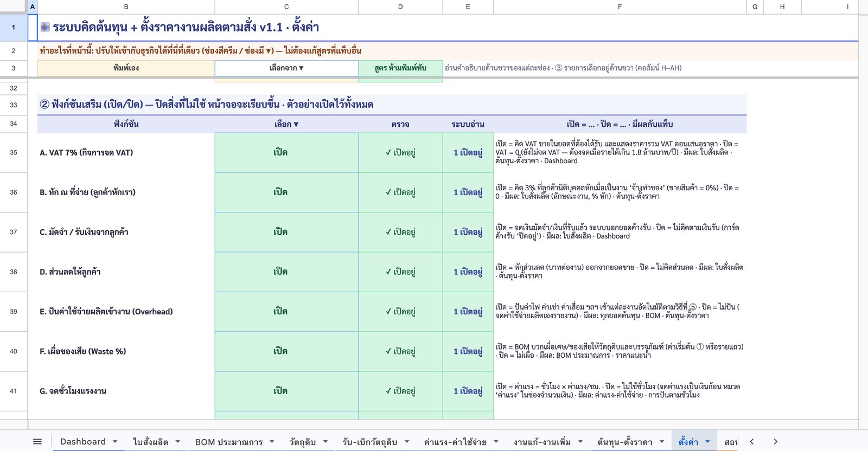Expand the ต้นทุน-ตั้งราคา tab dropdown arrow
Screen dimensions: 868x451
(662, 442)
